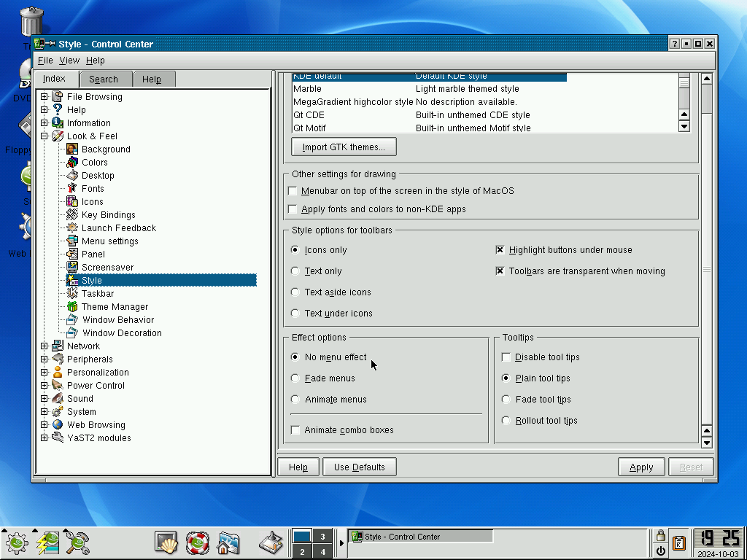Expand the YaST2 modules category

coord(44,438)
